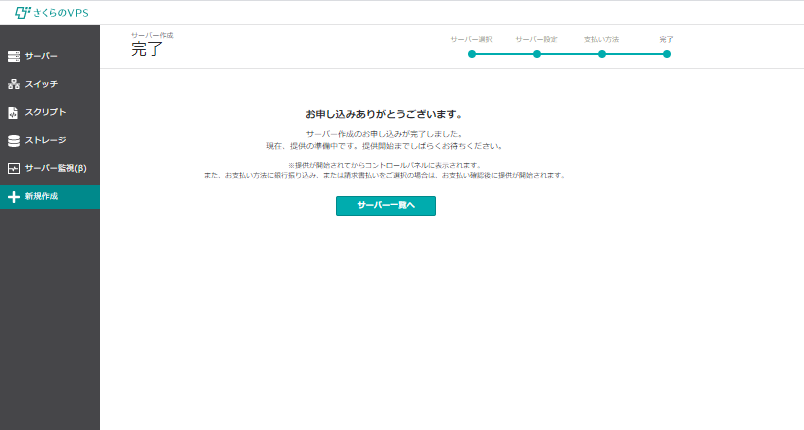Click the plus icon beside 新規作成
This screenshot has height=430, width=804.
point(13,197)
